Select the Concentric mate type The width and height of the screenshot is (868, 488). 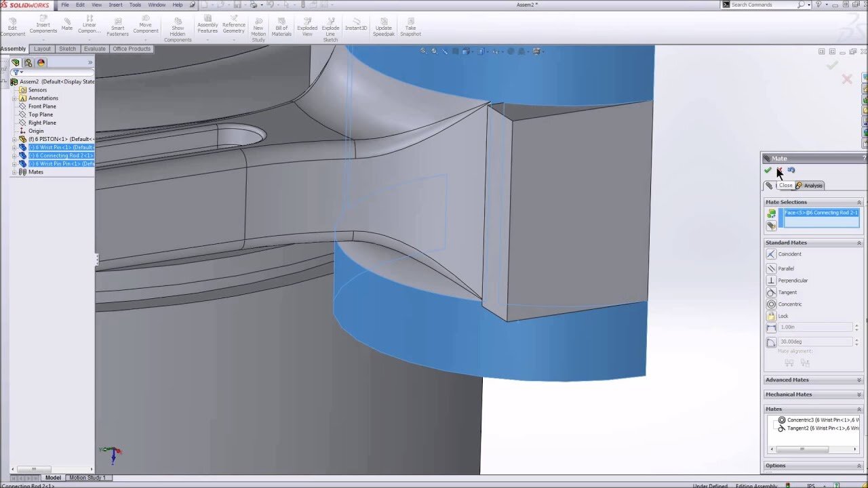(790, 304)
